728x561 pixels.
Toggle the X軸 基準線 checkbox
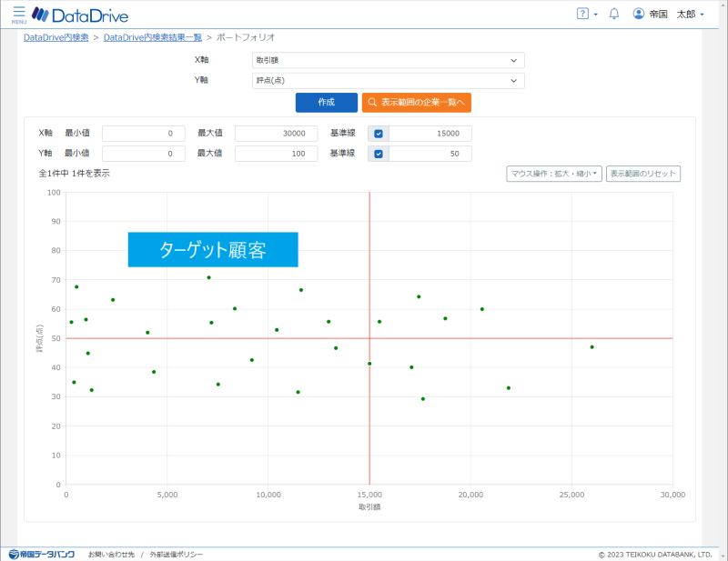pos(379,134)
